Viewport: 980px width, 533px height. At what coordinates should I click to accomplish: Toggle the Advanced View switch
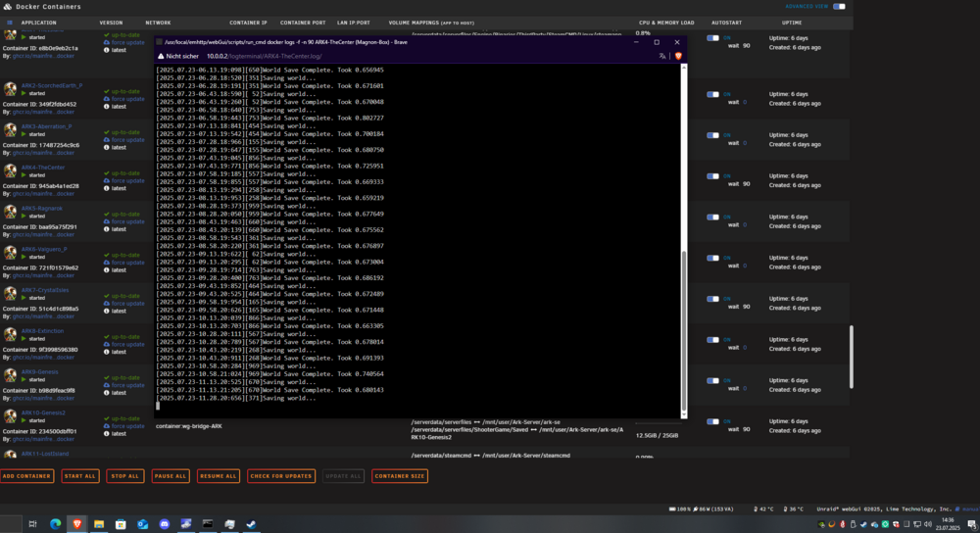click(840, 6)
